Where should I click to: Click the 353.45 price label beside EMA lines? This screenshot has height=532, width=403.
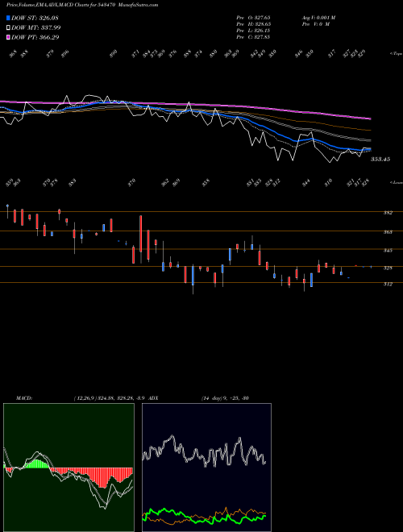pyautogui.click(x=380, y=159)
